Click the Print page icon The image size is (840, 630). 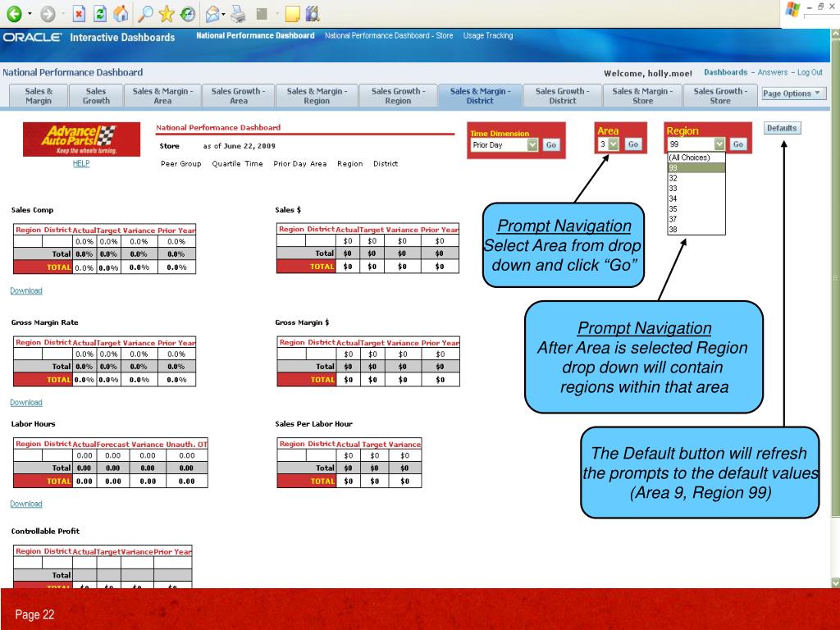238,13
